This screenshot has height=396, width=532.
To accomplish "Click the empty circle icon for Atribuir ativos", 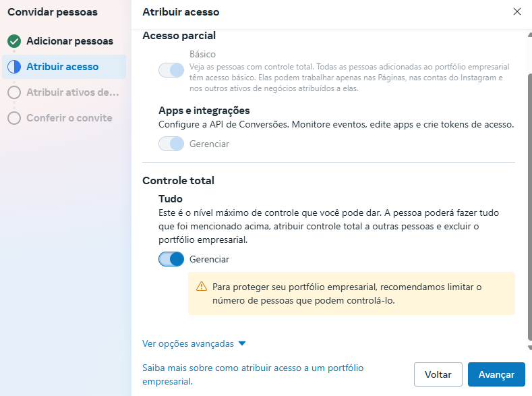I will tap(14, 92).
